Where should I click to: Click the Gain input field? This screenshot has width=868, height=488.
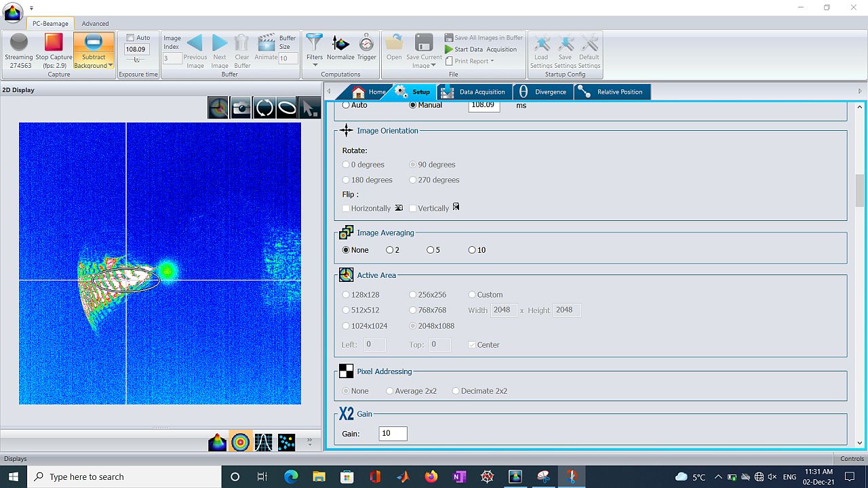(393, 434)
